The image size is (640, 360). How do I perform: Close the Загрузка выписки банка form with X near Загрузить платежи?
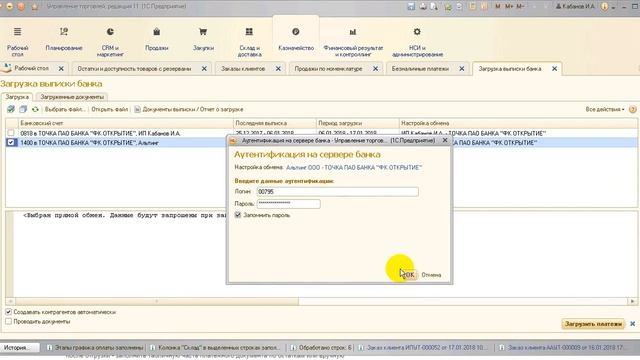(633, 324)
